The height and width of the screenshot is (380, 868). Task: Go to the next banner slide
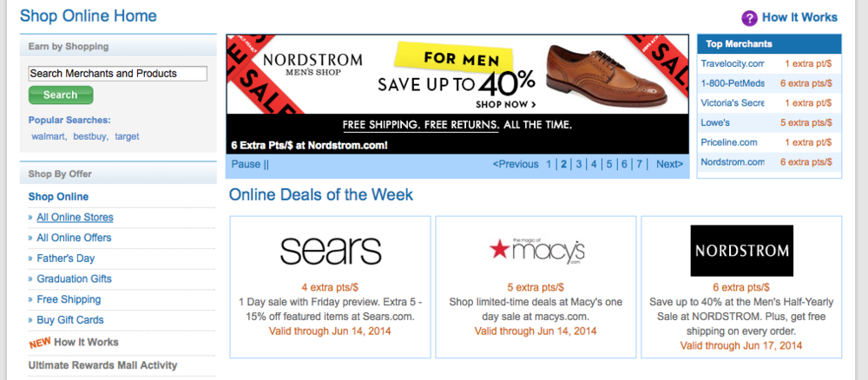click(669, 164)
